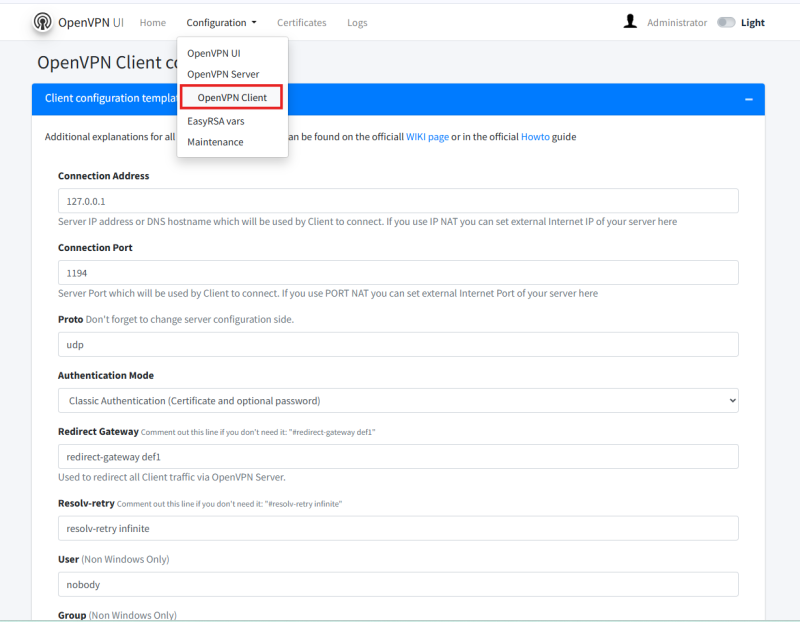Click the Administrator user icon
The image size is (800, 622).
pos(630,21)
